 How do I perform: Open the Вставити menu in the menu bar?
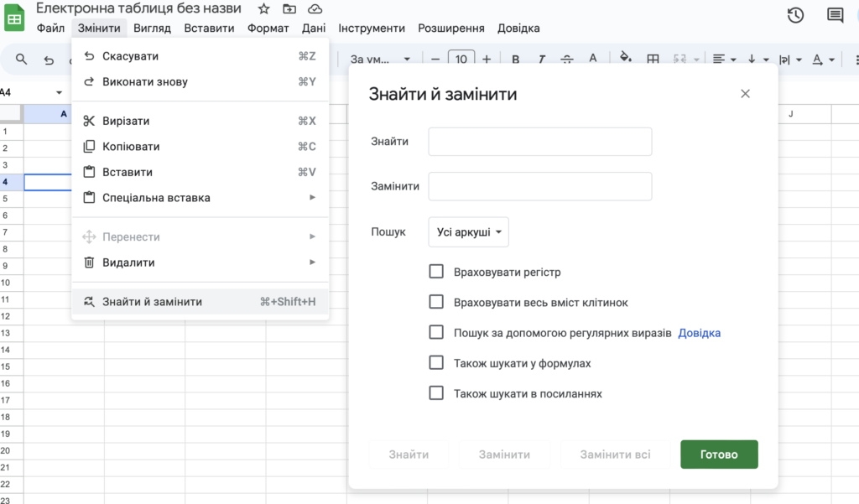pyautogui.click(x=209, y=28)
